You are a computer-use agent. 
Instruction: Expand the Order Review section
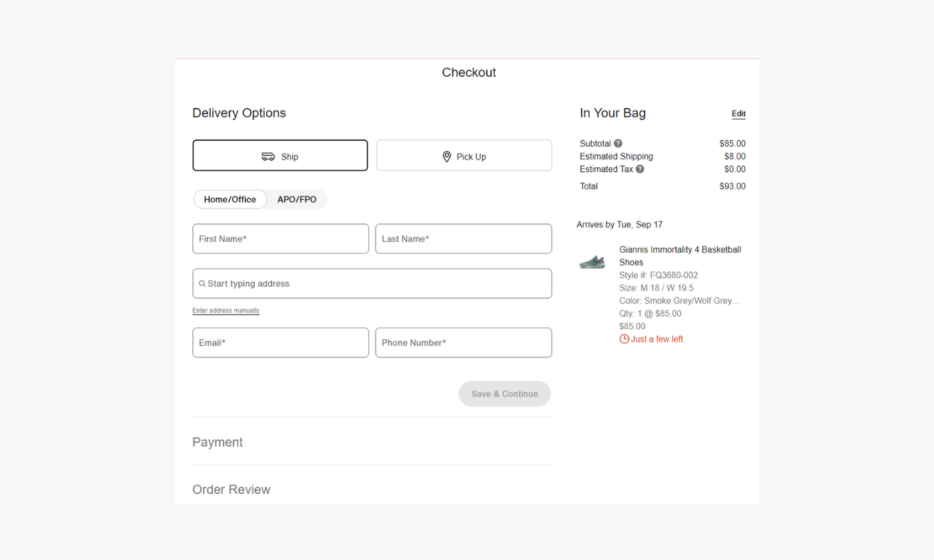pyautogui.click(x=231, y=489)
